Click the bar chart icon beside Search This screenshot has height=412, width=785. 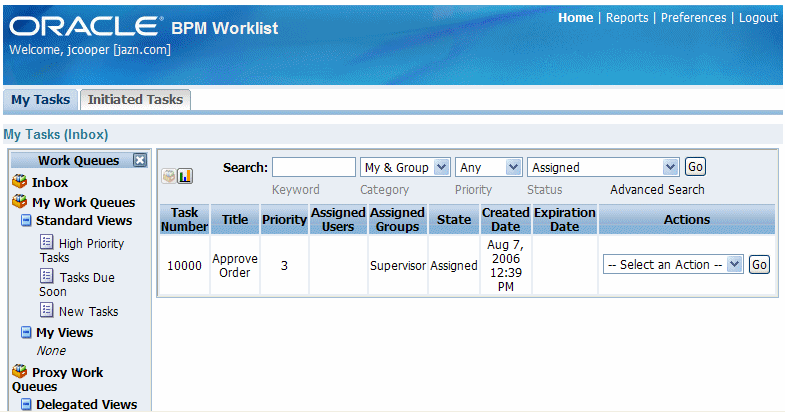(185, 176)
